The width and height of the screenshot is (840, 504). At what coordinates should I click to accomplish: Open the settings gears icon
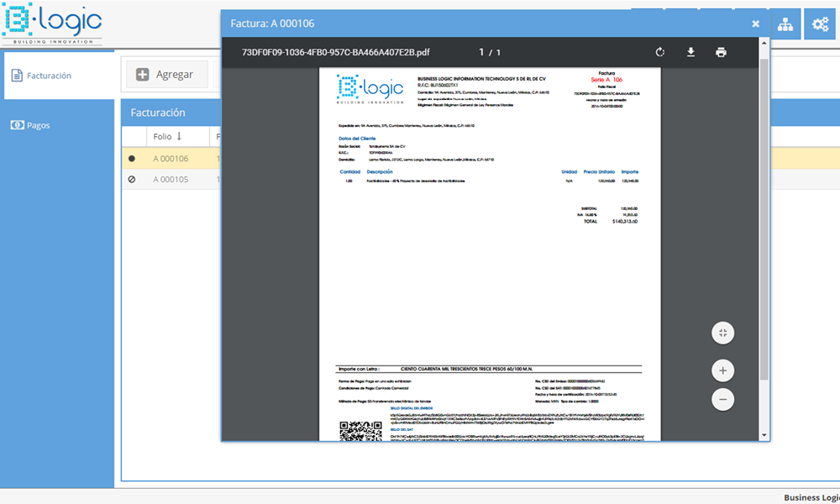click(x=820, y=25)
